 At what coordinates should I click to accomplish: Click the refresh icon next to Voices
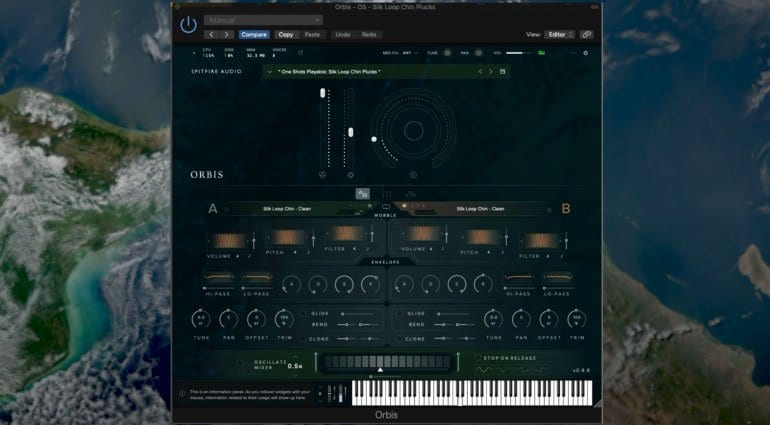pyautogui.click(x=301, y=53)
